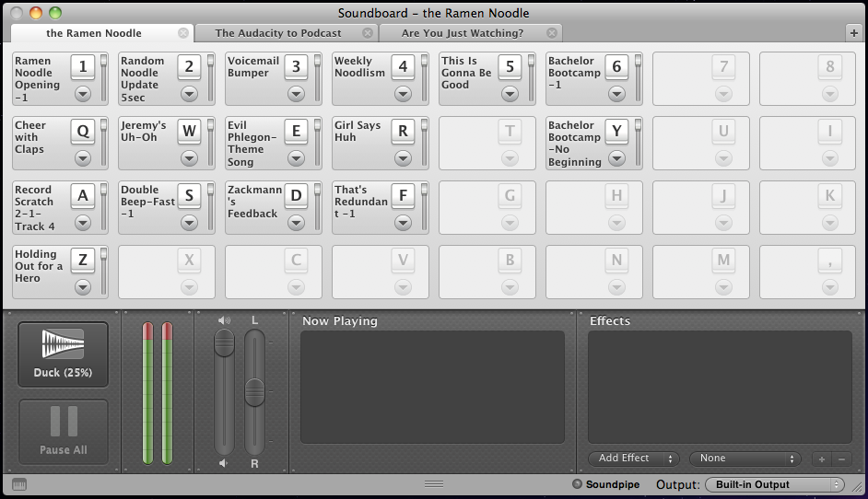Close the Ramen Noodle tab
The image size is (868, 499).
tap(182, 33)
